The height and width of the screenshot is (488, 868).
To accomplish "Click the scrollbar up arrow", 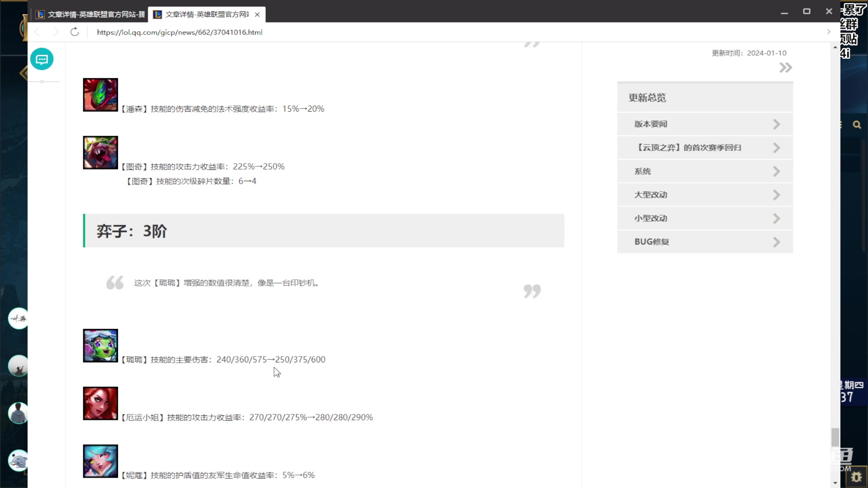I will coord(835,47).
